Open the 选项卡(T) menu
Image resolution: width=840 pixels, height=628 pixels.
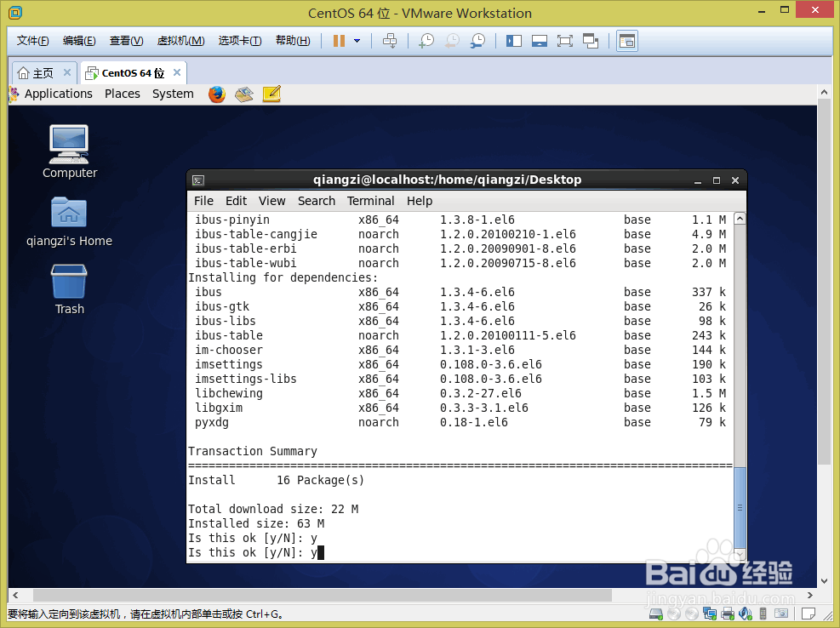tap(240, 41)
